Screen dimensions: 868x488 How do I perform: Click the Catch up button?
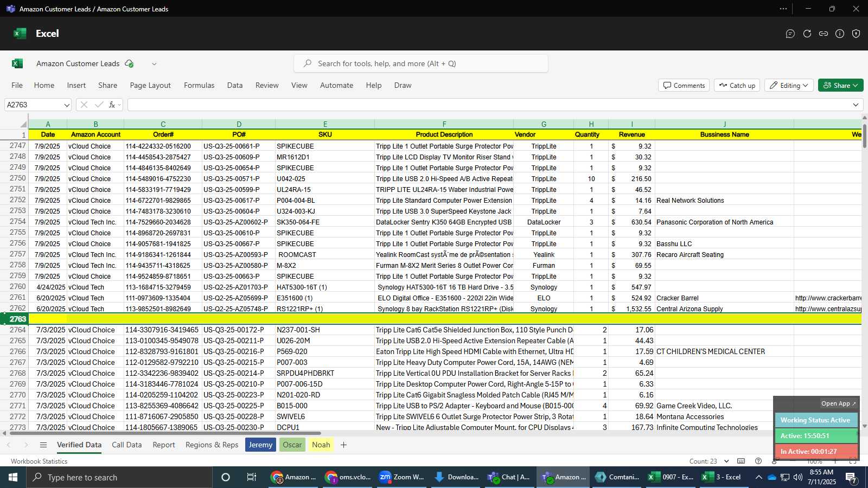click(x=737, y=85)
